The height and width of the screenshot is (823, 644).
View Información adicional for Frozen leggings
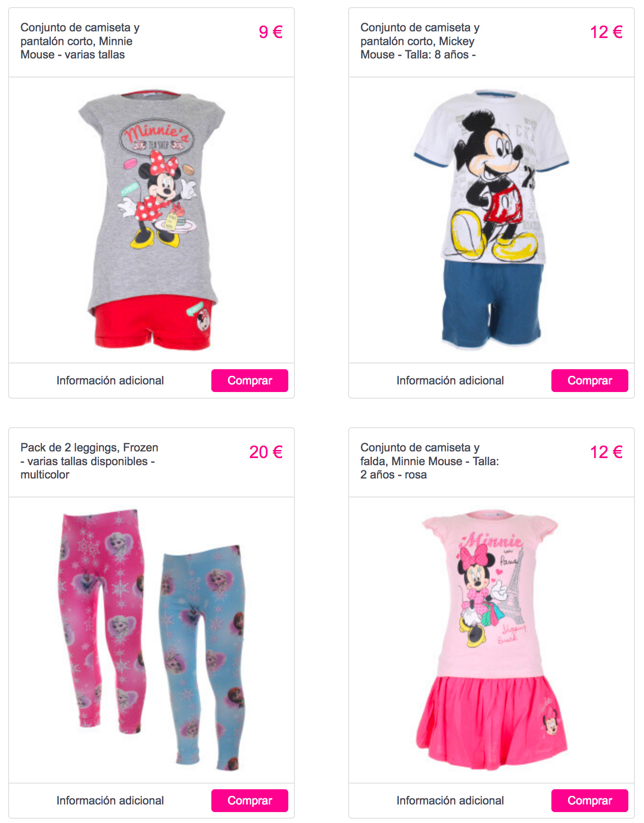click(110, 801)
